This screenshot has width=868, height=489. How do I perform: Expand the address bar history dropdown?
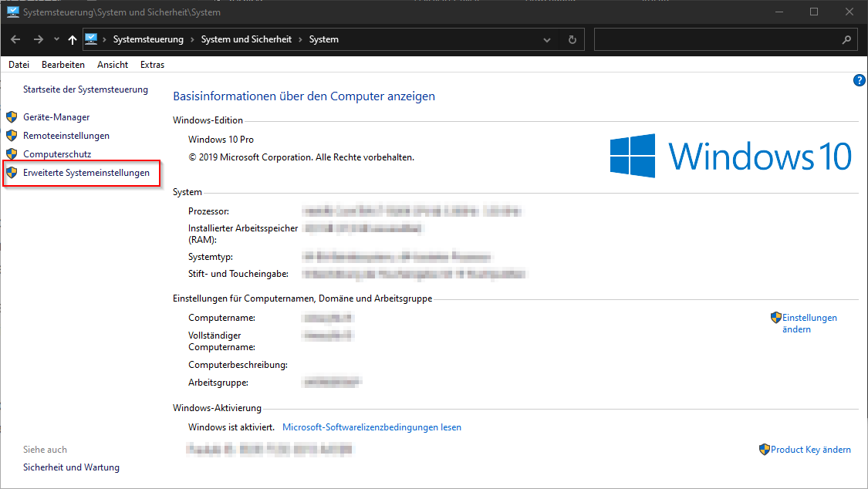click(547, 39)
